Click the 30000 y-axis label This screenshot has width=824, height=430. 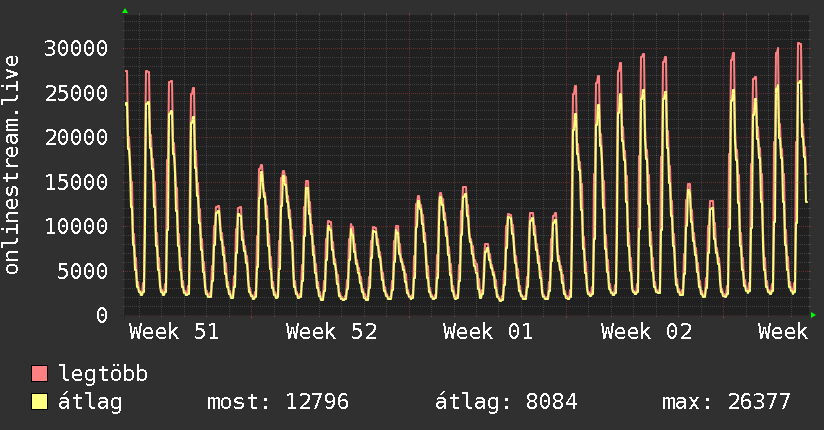76,48
